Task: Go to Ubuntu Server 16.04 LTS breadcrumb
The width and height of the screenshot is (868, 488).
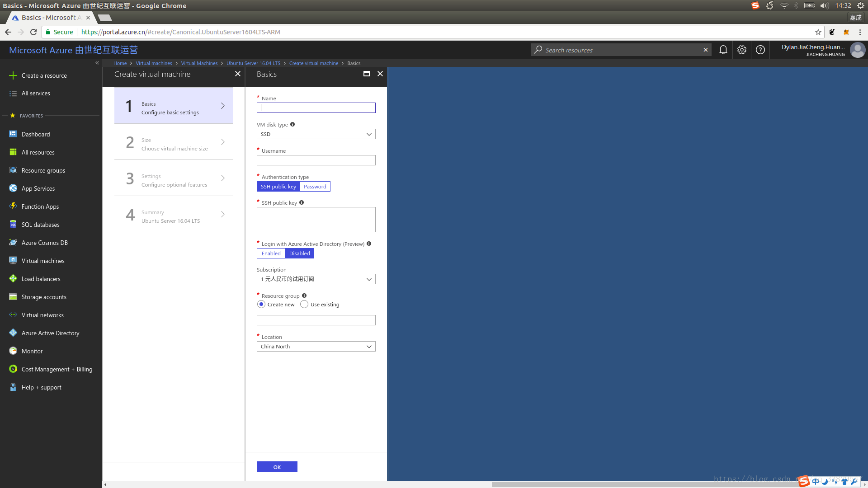Action: (253, 63)
